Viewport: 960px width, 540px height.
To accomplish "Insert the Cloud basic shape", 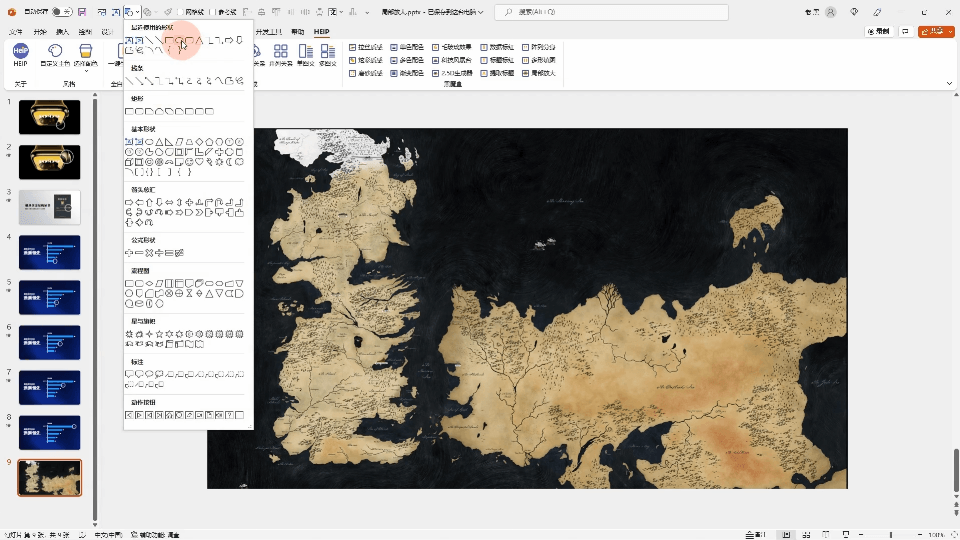I will pyautogui.click(x=239, y=162).
